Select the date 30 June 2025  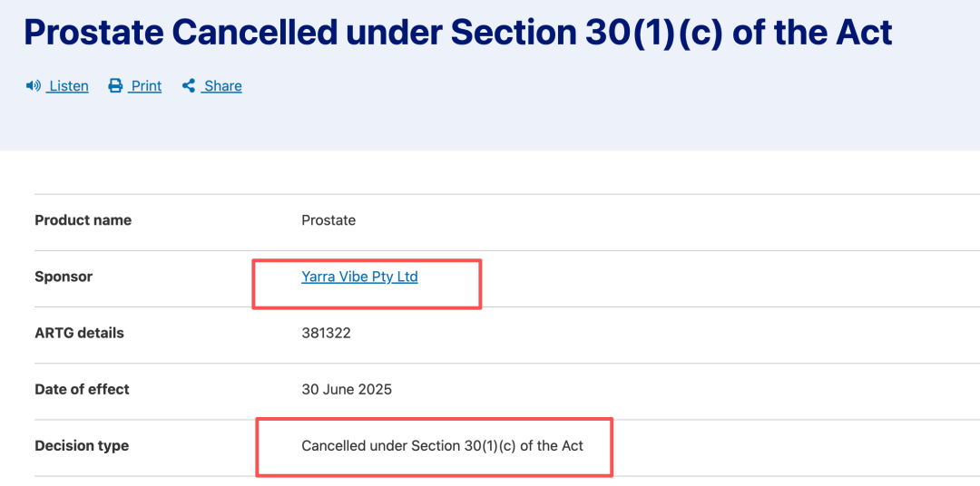coord(347,389)
